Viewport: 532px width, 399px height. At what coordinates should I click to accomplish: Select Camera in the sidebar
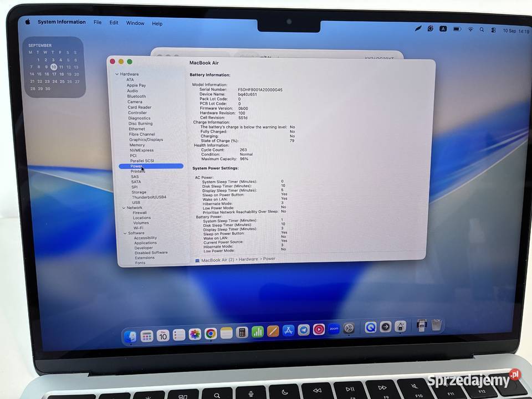(x=135, y=102)
